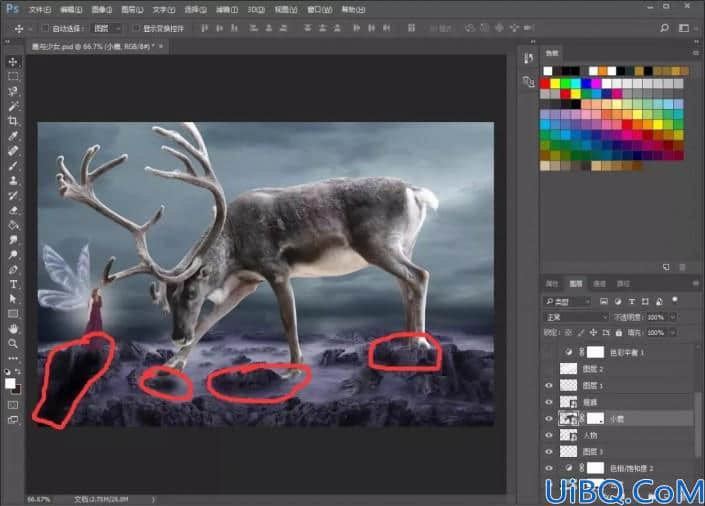The image size is (705, 506).
Task: Open the History collapsed panel icon
Action: click(528, 58)
